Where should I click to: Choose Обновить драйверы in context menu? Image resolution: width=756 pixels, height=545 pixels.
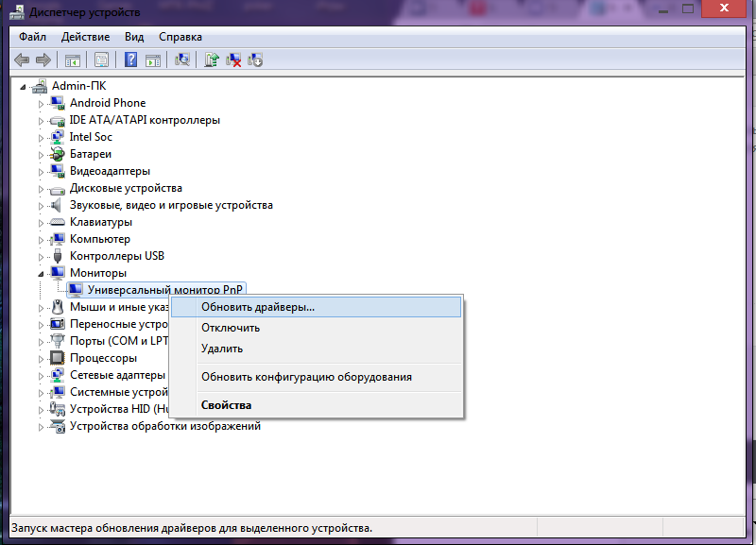coord(258,307)
